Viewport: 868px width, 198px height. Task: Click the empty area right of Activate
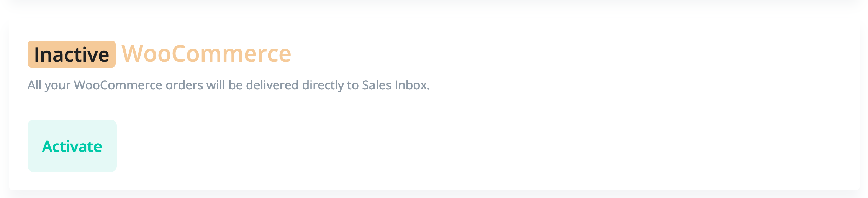pos(460,146)
